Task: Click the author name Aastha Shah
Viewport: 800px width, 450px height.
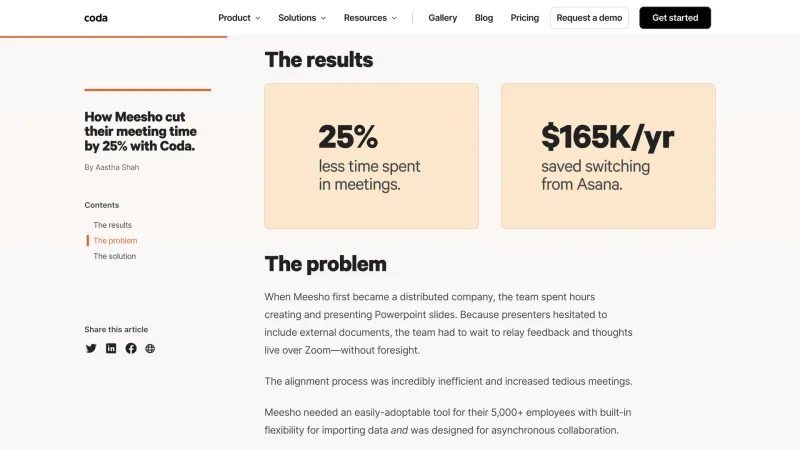Action: click(117, 167)
